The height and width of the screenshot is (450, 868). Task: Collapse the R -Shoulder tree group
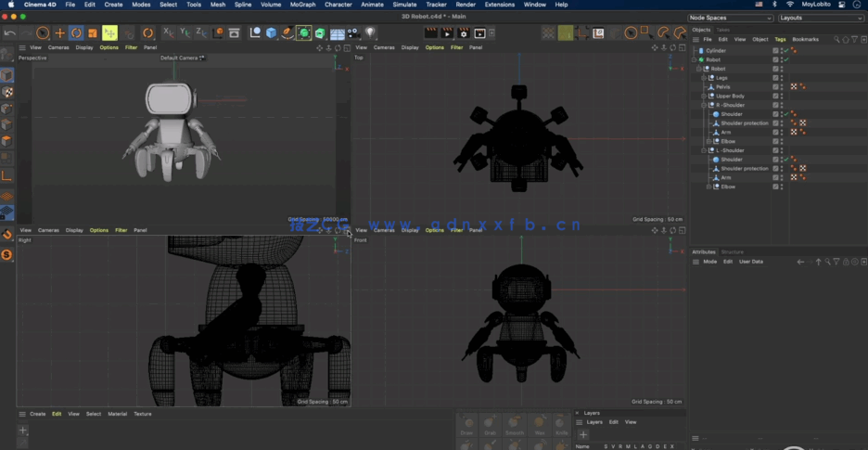coord(704,105)
